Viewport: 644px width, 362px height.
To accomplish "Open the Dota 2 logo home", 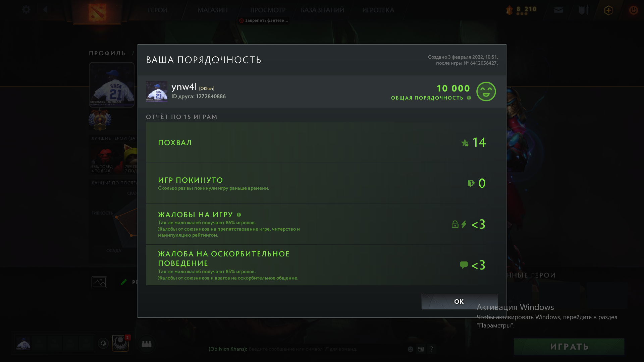I will pos(97,12).
